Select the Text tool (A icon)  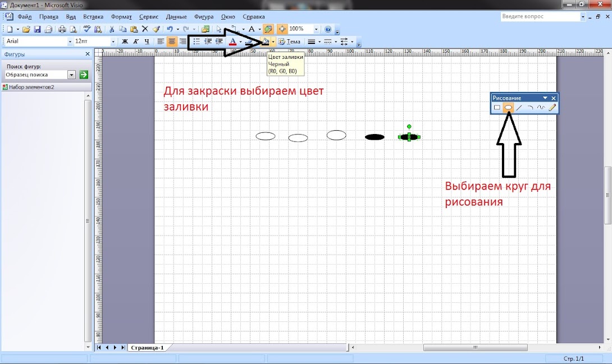(252, 29)
